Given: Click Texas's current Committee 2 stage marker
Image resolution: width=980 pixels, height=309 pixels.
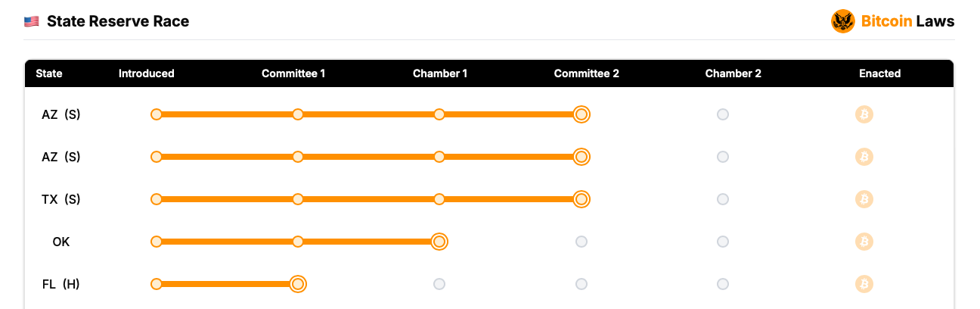Looking at the screenshot, I should pos(581,199).
